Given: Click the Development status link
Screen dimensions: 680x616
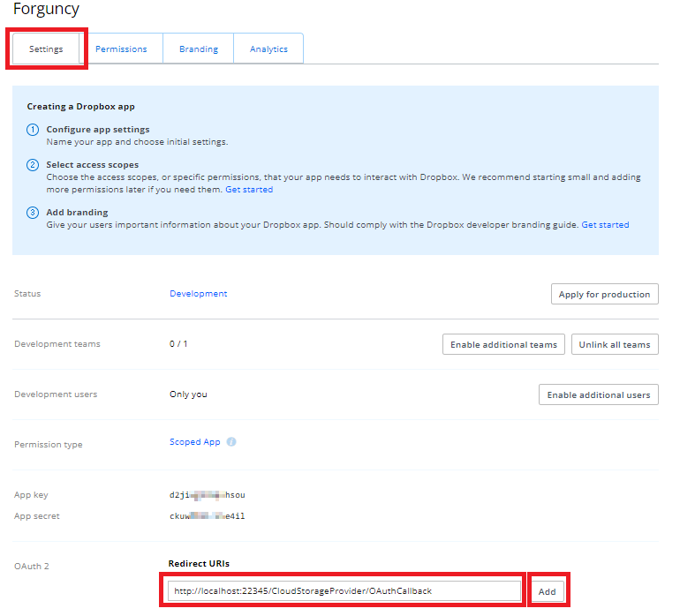Looking at the screenshot, I should pyautogui.click(x=198, y=294).
